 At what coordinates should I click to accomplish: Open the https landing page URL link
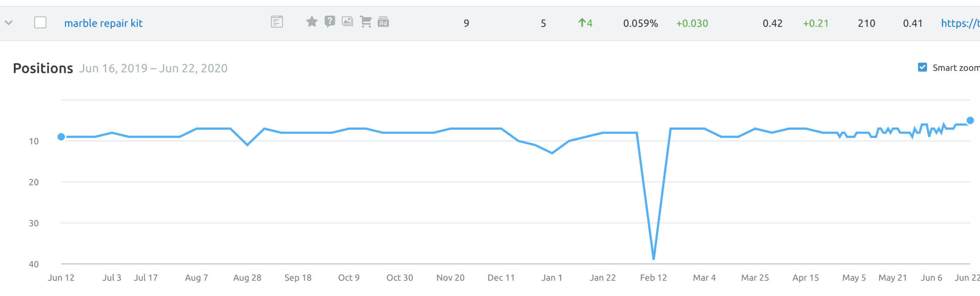coord(960,24)
